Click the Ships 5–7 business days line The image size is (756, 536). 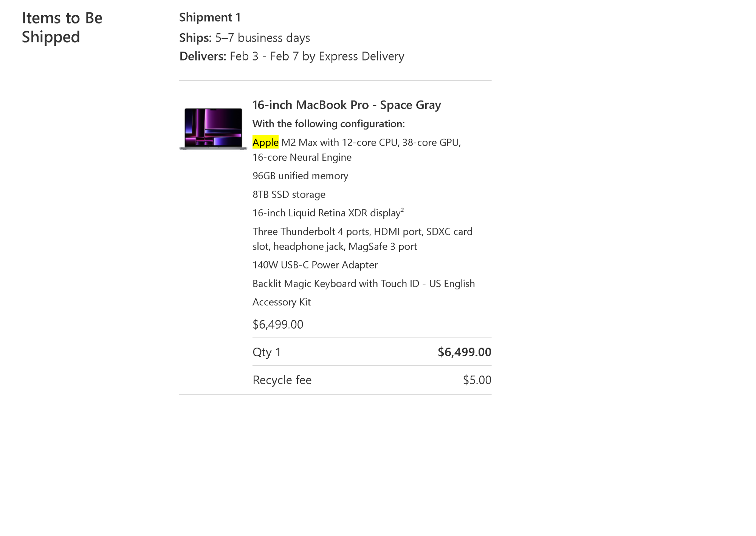coord(245,38)
